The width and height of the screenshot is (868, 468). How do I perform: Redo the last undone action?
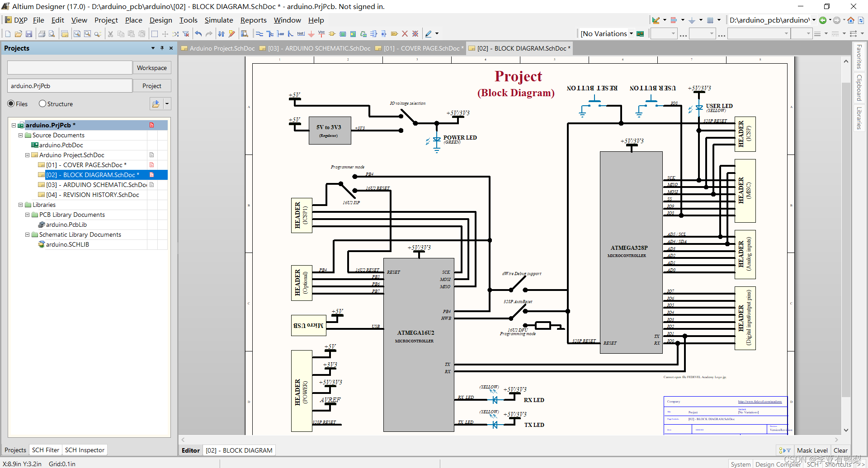coord(209,34)
